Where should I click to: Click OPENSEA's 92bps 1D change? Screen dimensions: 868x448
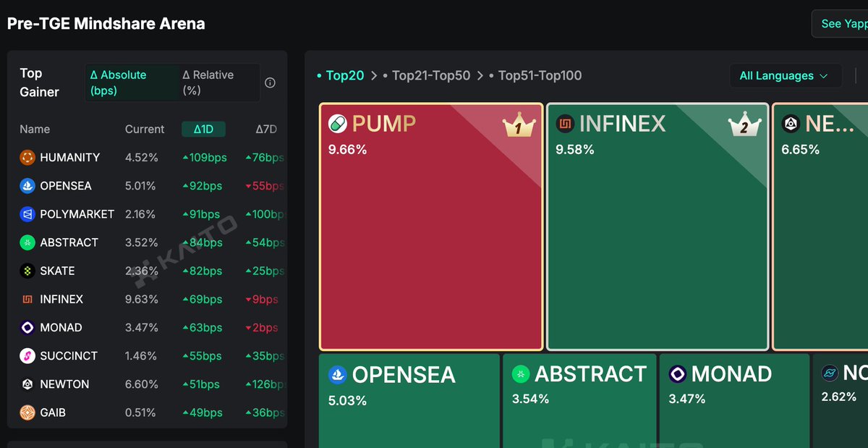[202, 186]
